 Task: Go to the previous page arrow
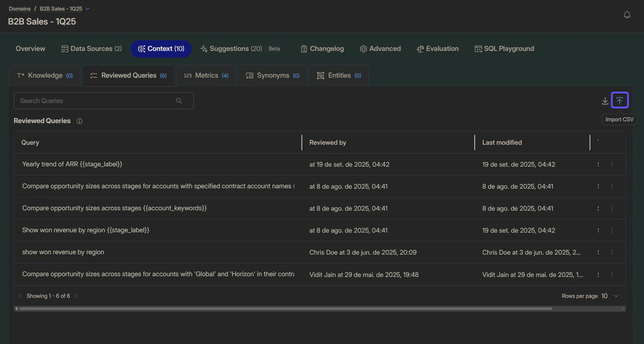point(21,296)
